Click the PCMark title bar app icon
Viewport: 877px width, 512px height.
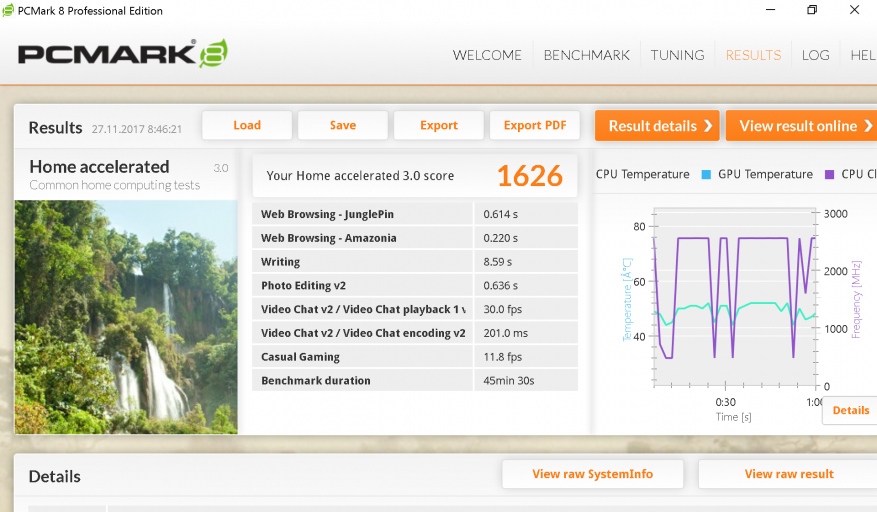pyautogui.click(x=8, y=10)
